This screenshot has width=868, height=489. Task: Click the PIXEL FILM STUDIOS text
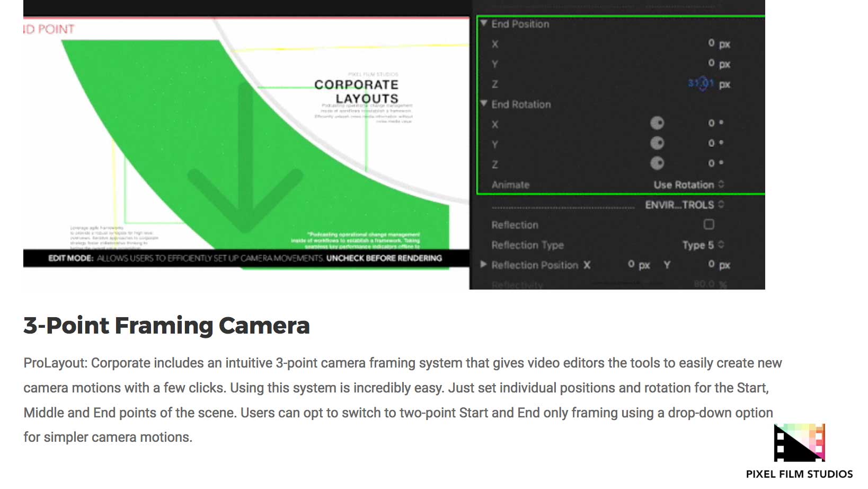[x=800, y=474]
